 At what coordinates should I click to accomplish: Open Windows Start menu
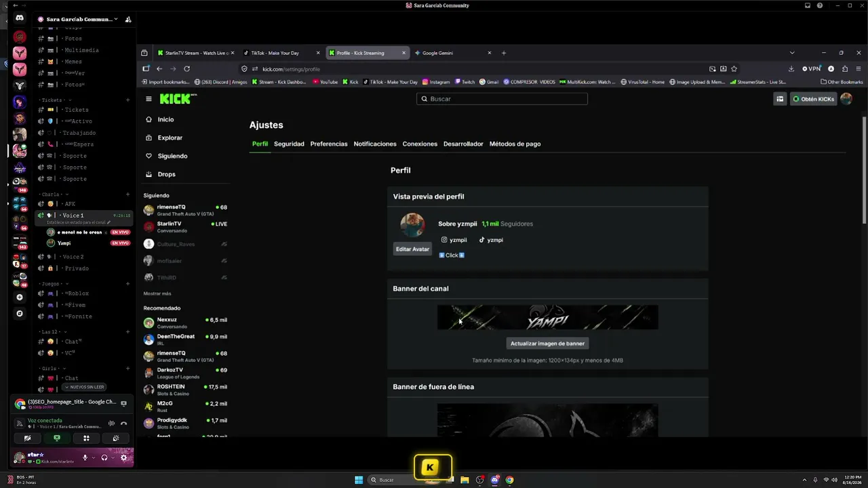pyautogui.click(x=359, y=480)
